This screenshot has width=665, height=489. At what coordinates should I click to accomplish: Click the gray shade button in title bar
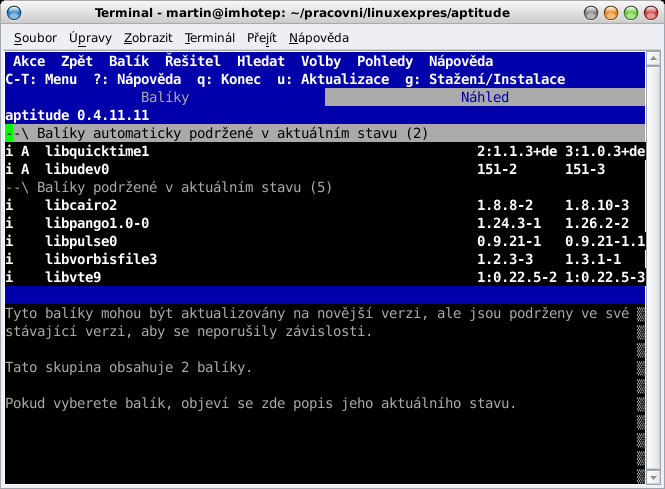(x=591, y=13)
